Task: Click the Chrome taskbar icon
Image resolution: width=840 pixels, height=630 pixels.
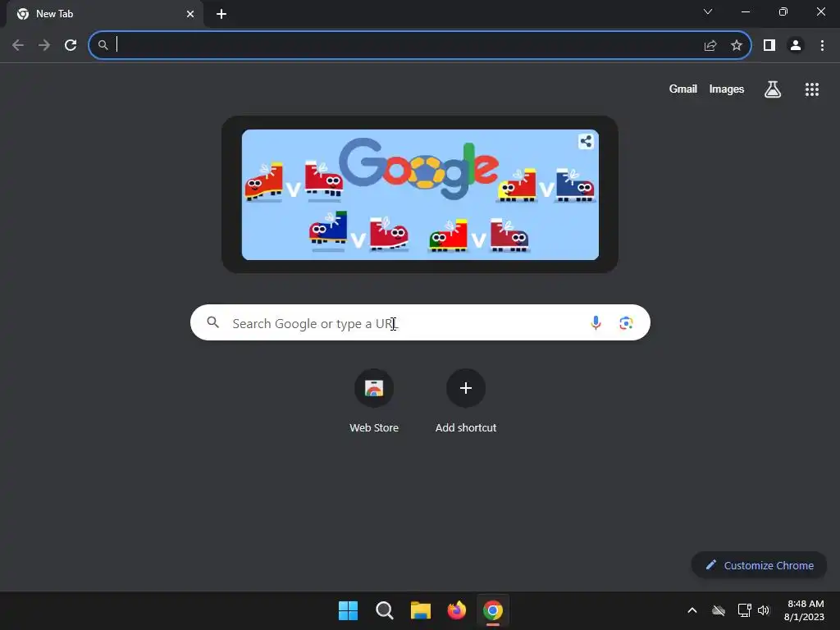Action: [493, 610]
